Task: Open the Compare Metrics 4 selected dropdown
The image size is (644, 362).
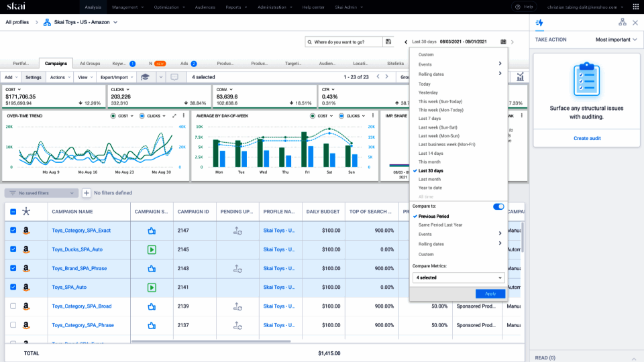Action: 458,278
